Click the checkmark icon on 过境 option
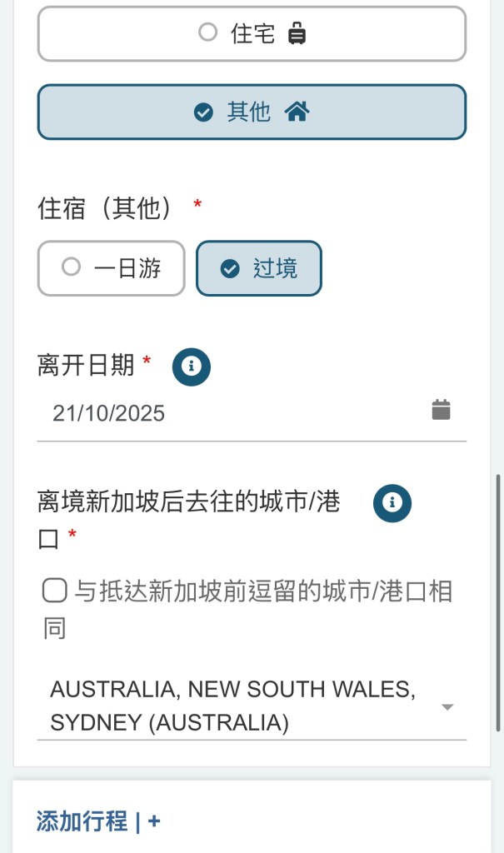The height and width of the screenshot is (853, 504). click(229, 269)
